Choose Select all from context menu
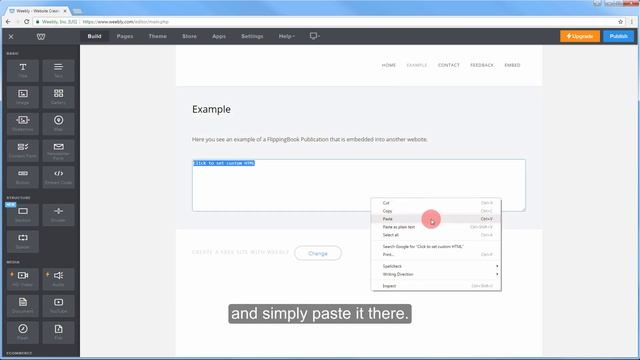This screenshot has width=640, height=360. click(436, 235)
